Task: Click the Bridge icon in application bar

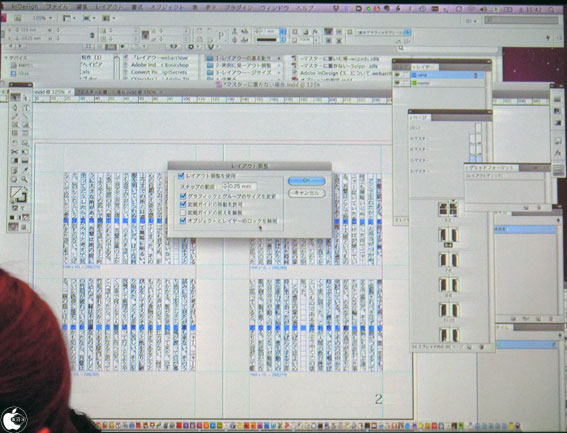Action: (18, 18)
